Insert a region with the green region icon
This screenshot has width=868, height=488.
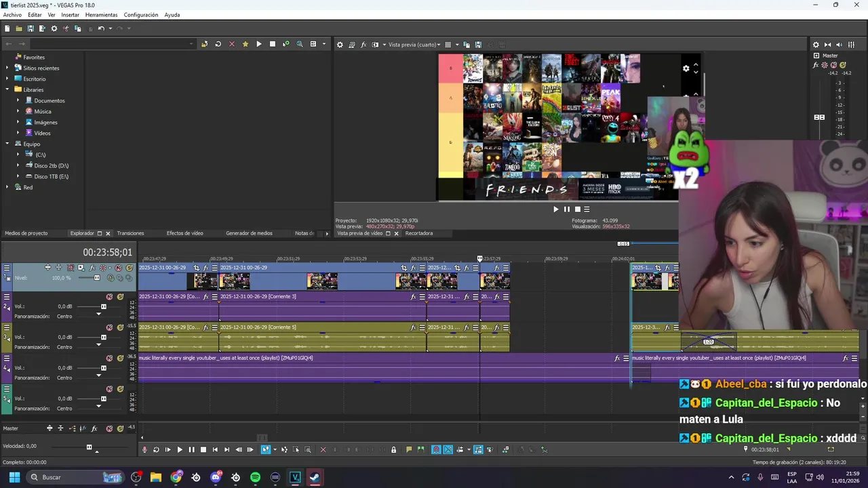[x=421, y=449]
